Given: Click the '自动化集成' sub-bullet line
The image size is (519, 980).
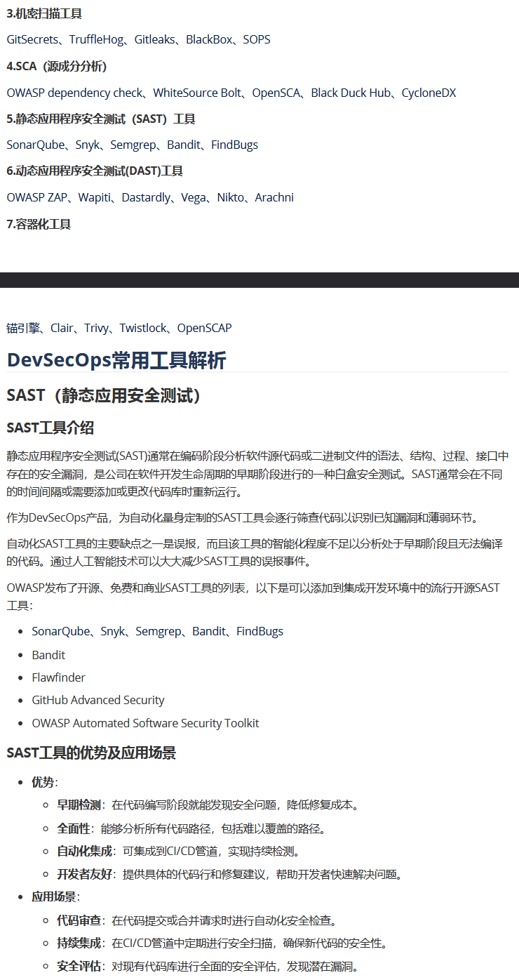Looking at the screenshot, I should (x=180, y=852).
